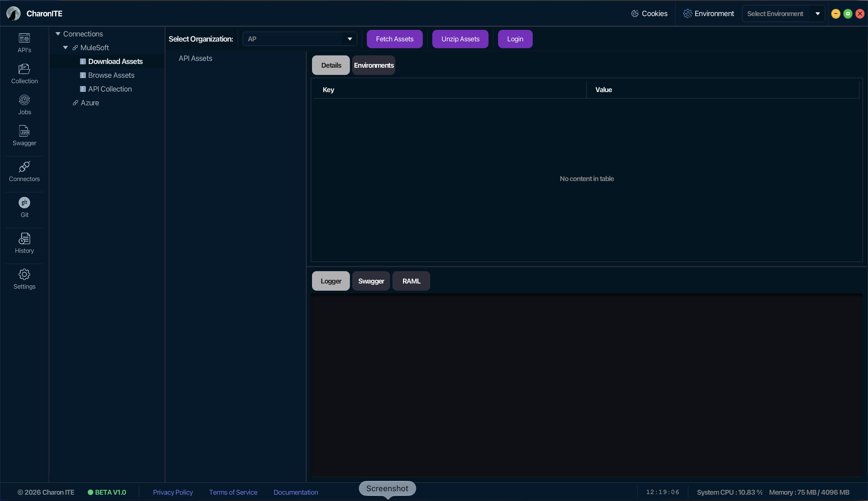Select the Logger tab

pos(331,281)
